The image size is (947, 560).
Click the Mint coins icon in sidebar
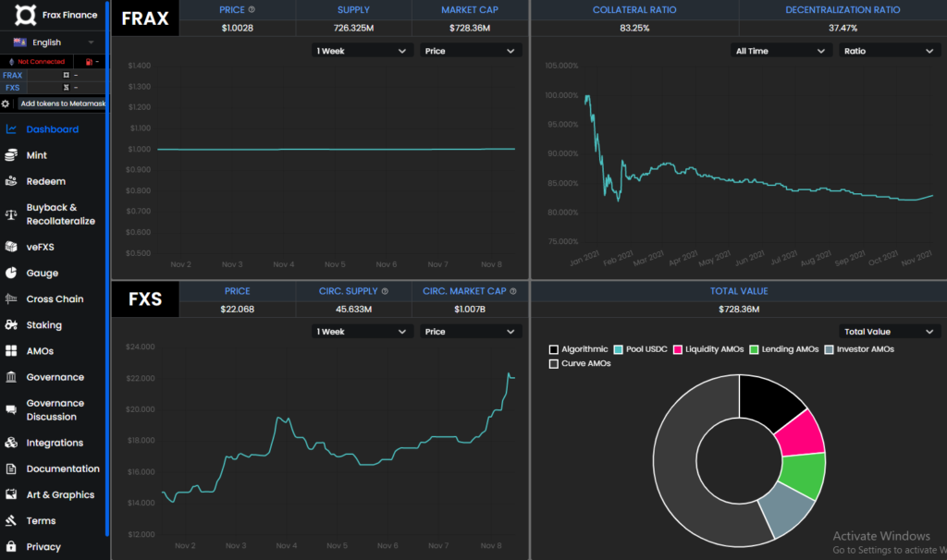[11, 155]
